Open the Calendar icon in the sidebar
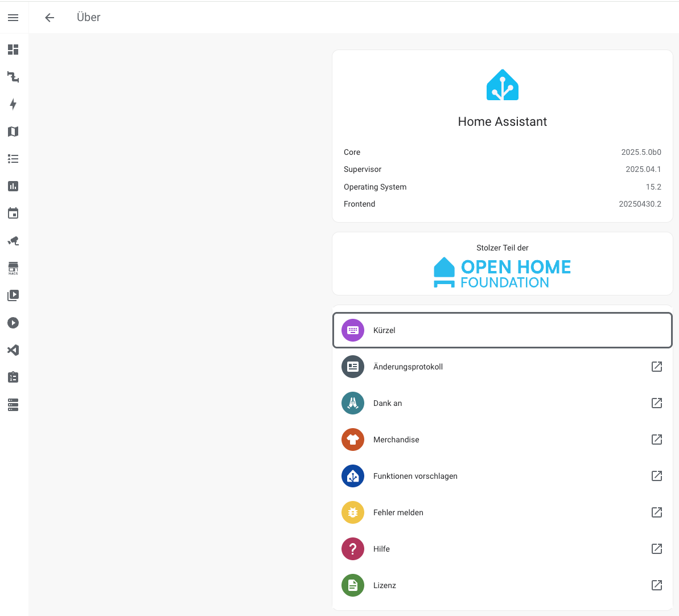This screenshot has width=679, height=616. tap(13, 213)
